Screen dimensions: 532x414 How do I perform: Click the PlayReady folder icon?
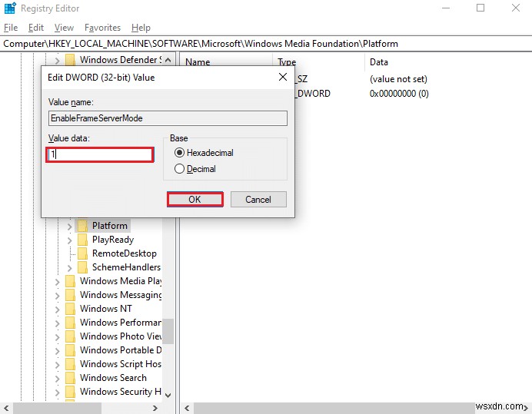click(82, 240)
